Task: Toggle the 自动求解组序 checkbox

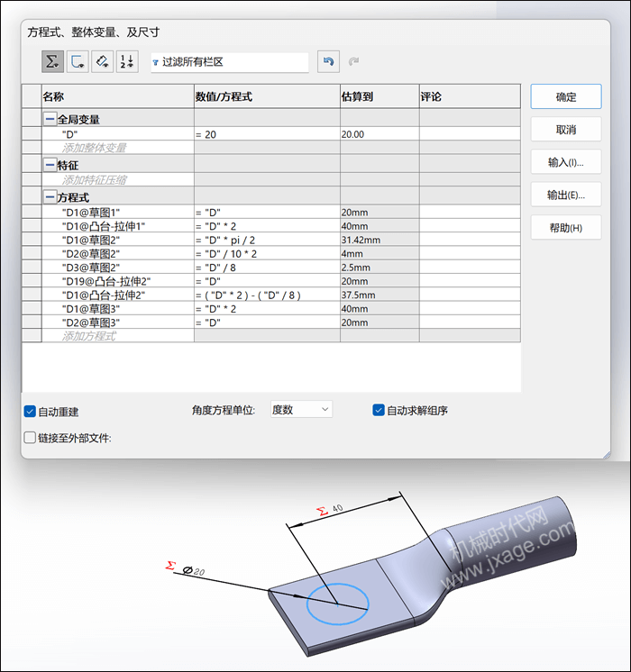Action: [379, 410]
